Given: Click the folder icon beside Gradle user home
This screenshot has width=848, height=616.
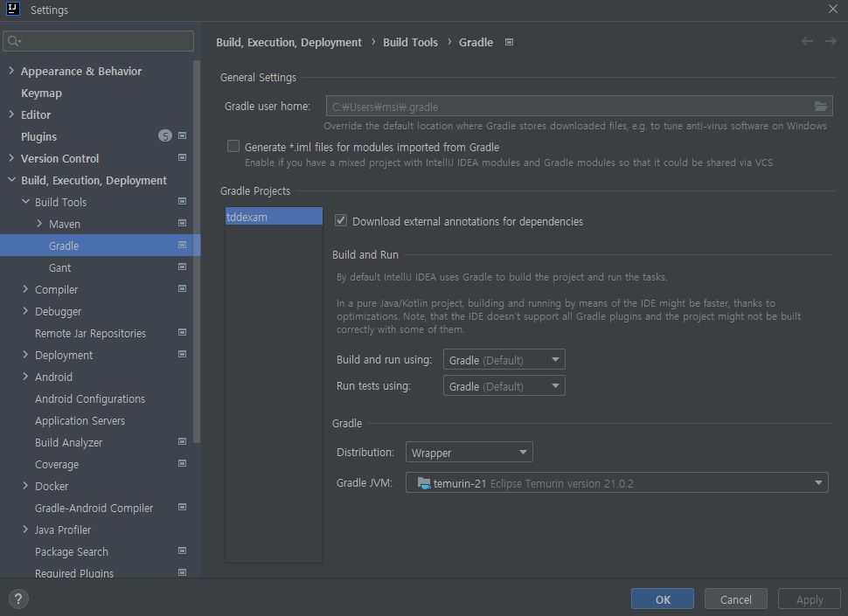Looking at the screenshot, I should pyautogui.click(x=820, y=105).
